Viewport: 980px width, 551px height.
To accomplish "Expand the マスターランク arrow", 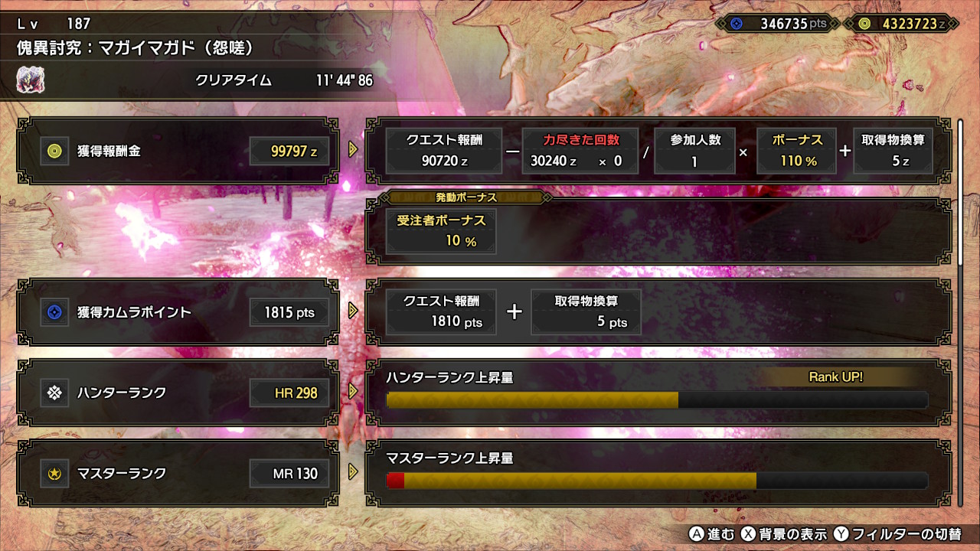I will tap(353, 471).
